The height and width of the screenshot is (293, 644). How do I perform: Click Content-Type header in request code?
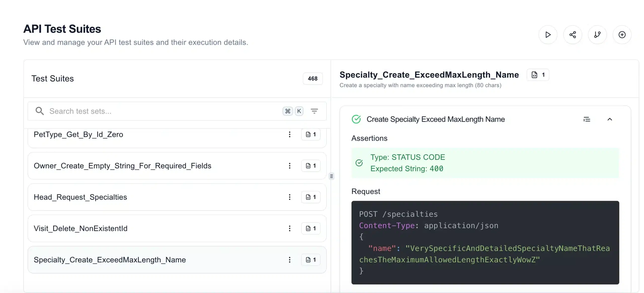[x=387, y=225]
